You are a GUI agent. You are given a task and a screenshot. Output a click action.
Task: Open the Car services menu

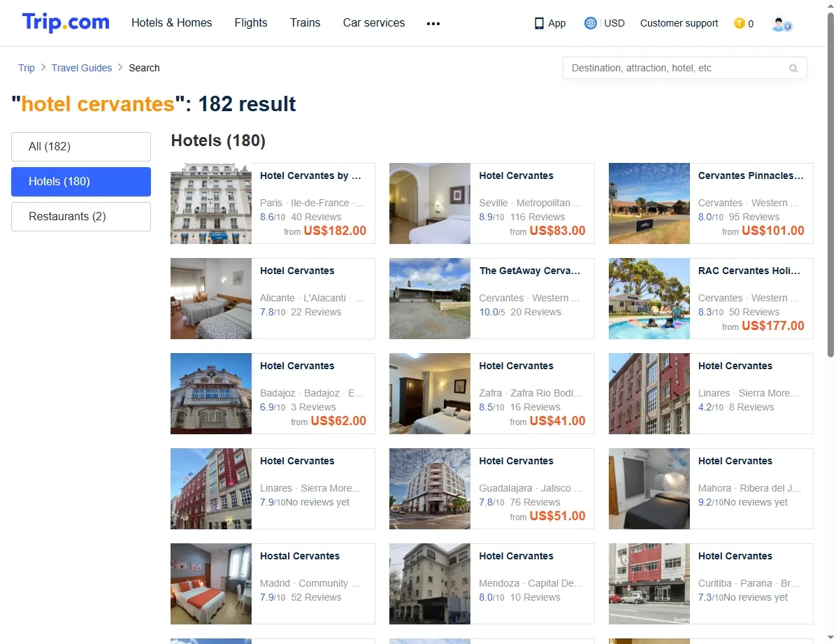tap(374, 23)
